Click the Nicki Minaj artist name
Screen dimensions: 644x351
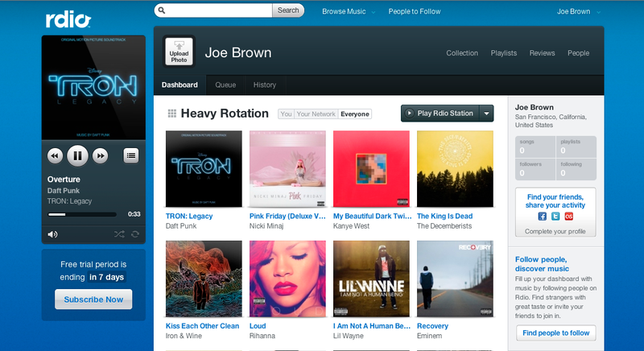[x=266, y=226]
